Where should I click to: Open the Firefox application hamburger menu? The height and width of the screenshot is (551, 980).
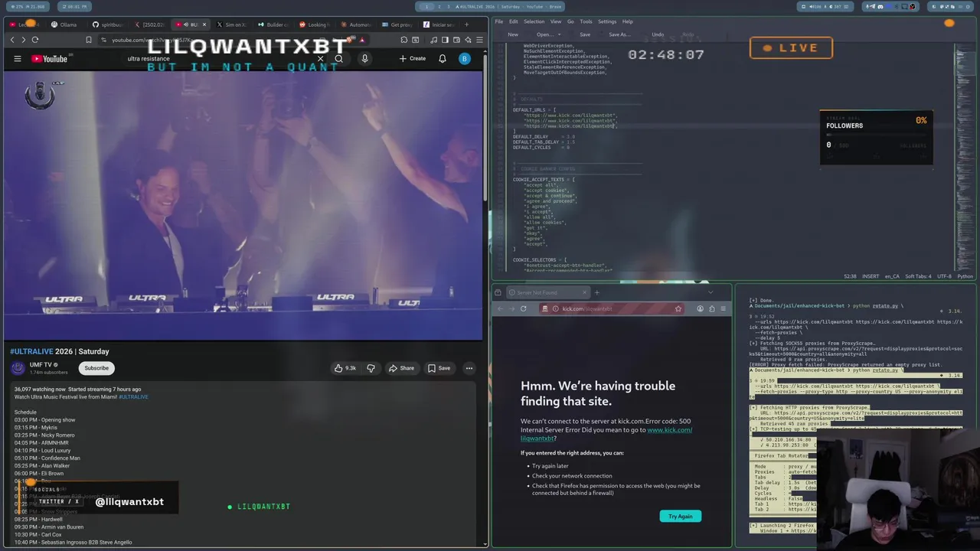tap(723, 308)
